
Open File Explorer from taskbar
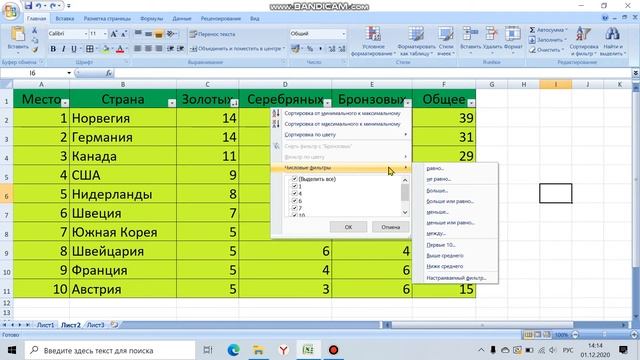pos(258,350)
